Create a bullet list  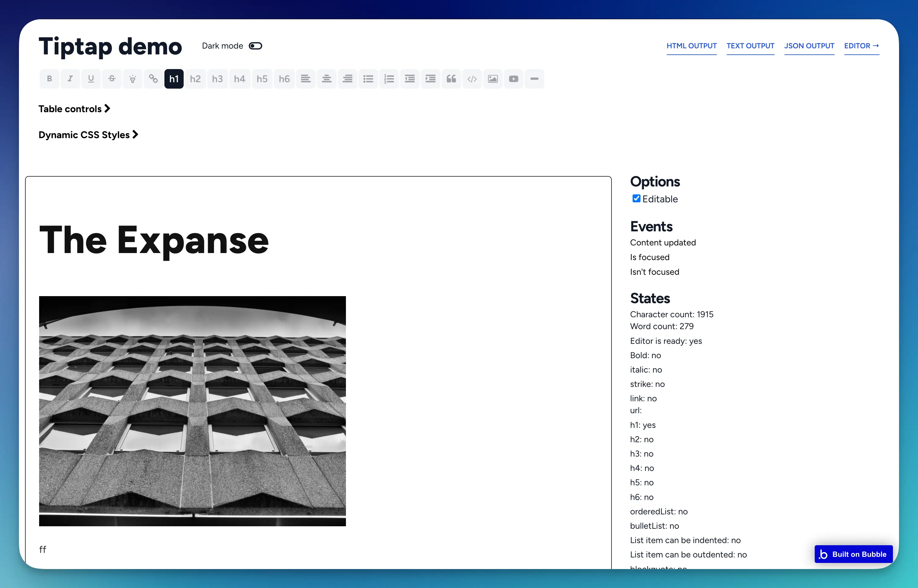pyautogui.click(x=368, y=79)
